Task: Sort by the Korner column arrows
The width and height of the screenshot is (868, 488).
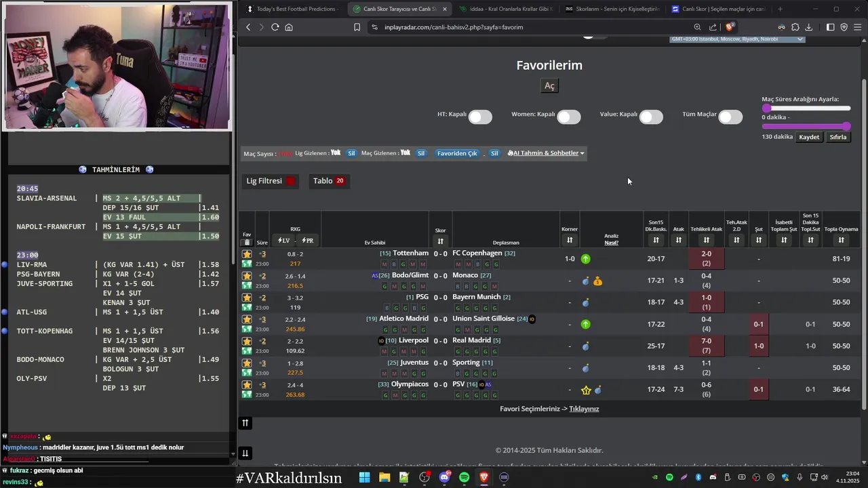Action: coord(570,240)
